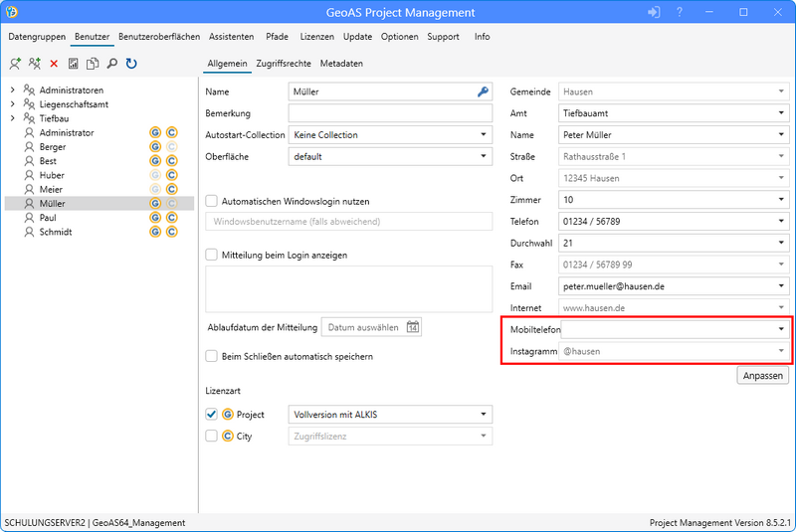
Task: Enable Automatischen Windowslogin nutzen checkbox
Action: [211, 201]
